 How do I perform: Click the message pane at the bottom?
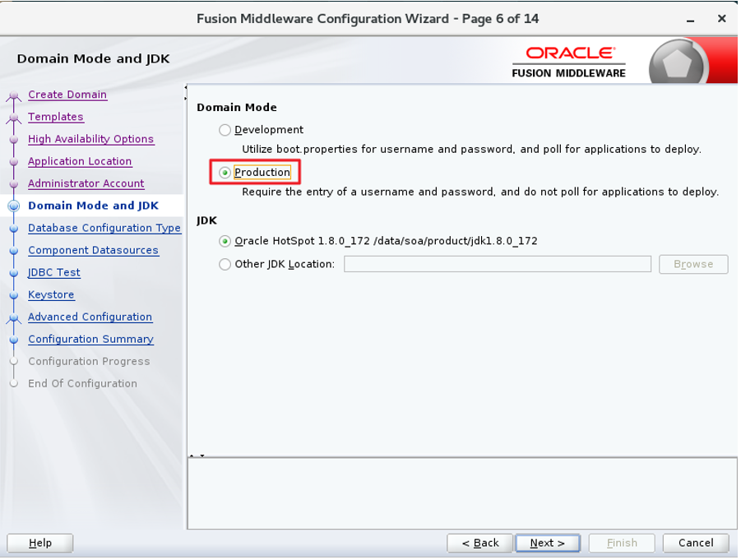click(462, 493)
